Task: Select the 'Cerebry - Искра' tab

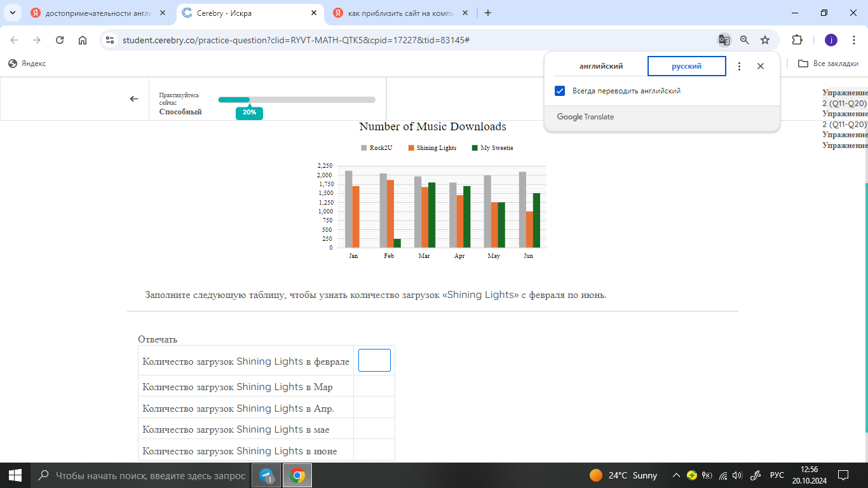Action: point(250,13)
